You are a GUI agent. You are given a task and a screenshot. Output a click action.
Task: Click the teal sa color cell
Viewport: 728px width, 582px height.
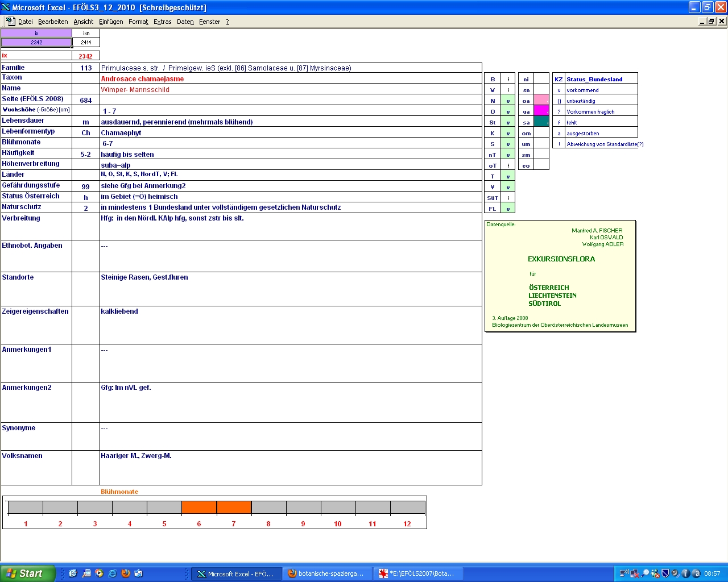pyautogui.click(x=541, y=122)
